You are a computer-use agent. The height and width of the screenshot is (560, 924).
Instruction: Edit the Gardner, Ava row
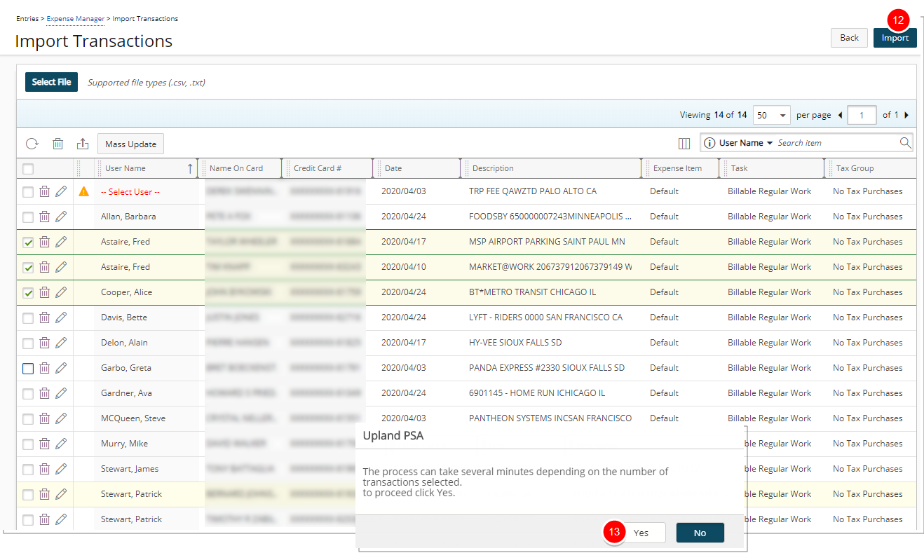tap(61, 393)
